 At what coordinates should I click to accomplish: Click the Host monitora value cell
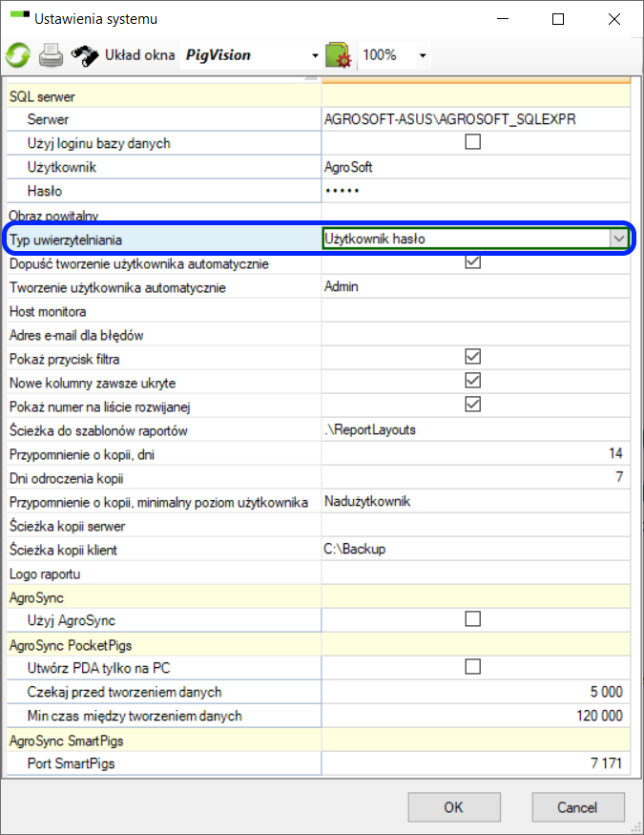click(476, 310)
